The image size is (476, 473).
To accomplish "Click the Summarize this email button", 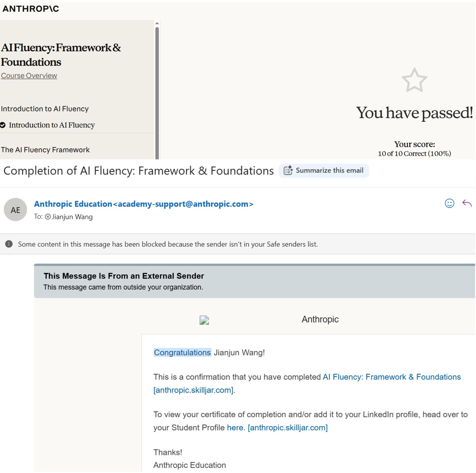I will 324,171.
